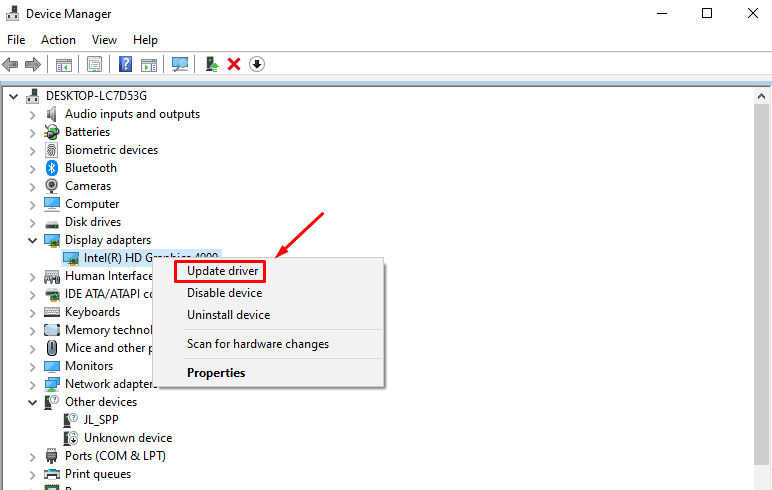
Task: Select the Ports (COM & LPT) icon
Action: coord(52,456)
